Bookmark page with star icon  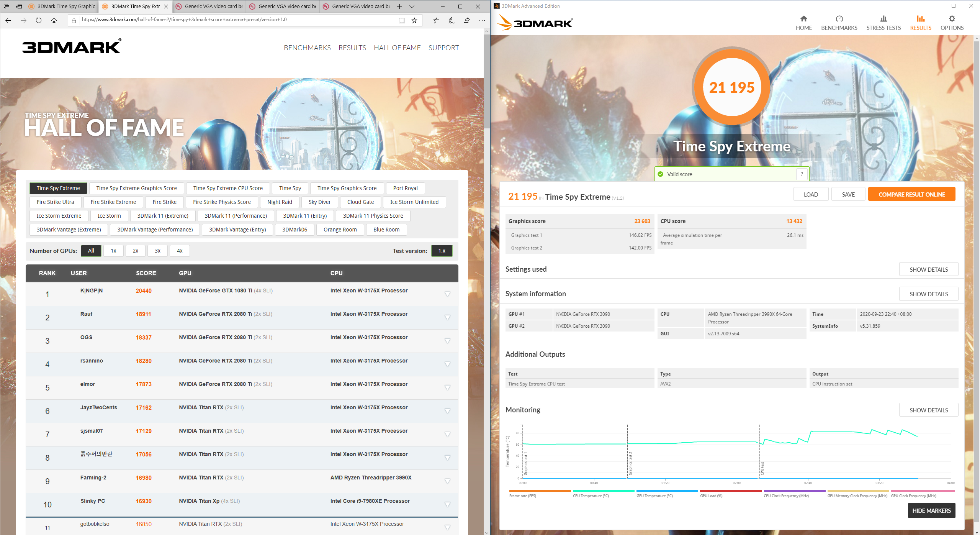[x=414, y=20]
